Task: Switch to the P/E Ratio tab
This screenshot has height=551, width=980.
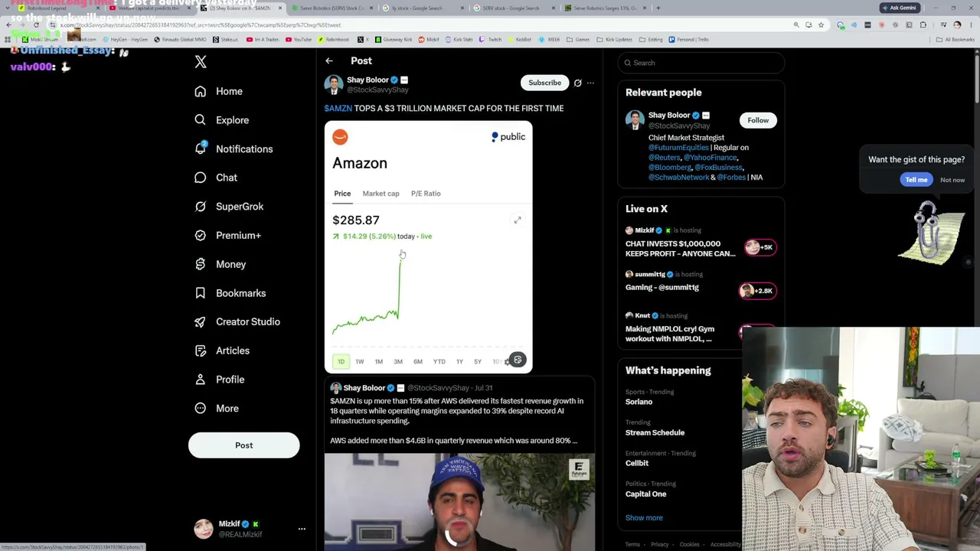Action: (x=426, y=194)
